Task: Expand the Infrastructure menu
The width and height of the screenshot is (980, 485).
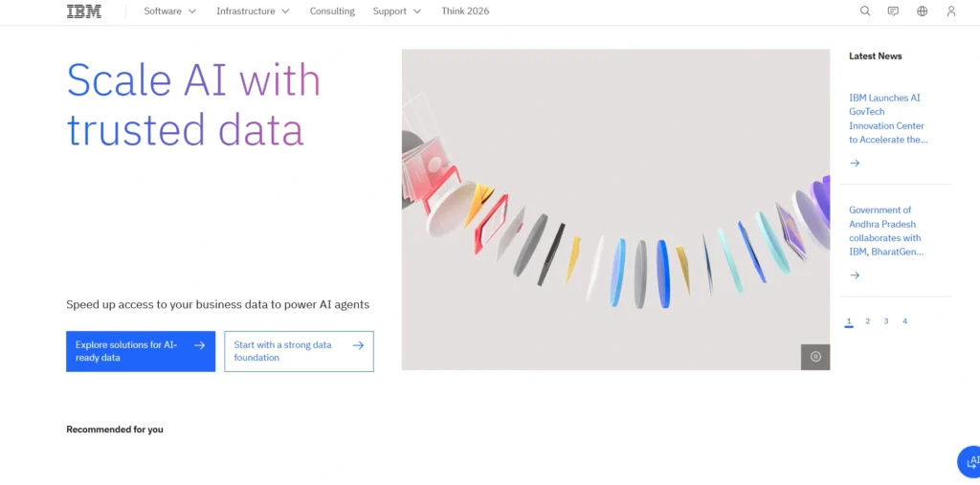Action: tap(253, 11)
